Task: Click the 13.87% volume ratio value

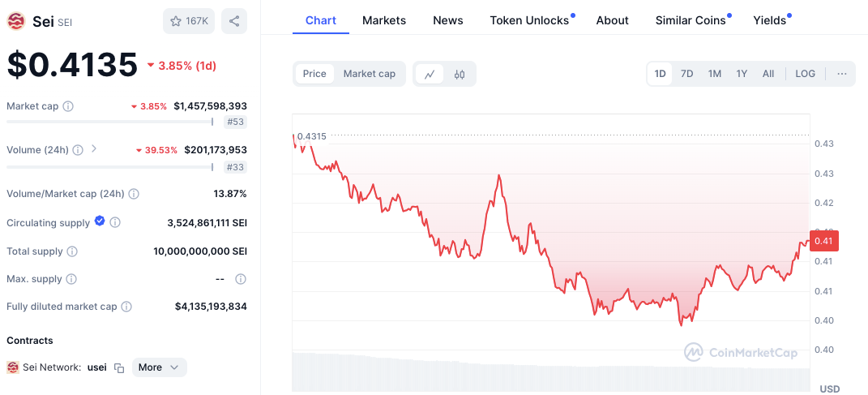Action: [x=230, y=194]
